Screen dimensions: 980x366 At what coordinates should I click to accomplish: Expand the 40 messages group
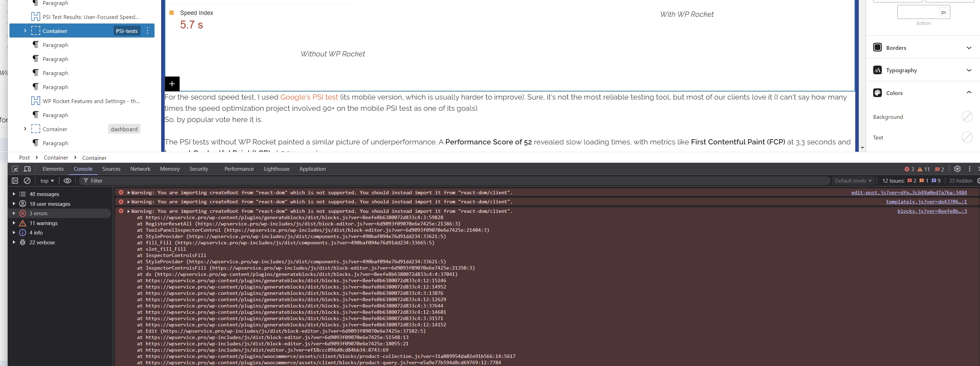pyautogui.click(x=14, y=194)
